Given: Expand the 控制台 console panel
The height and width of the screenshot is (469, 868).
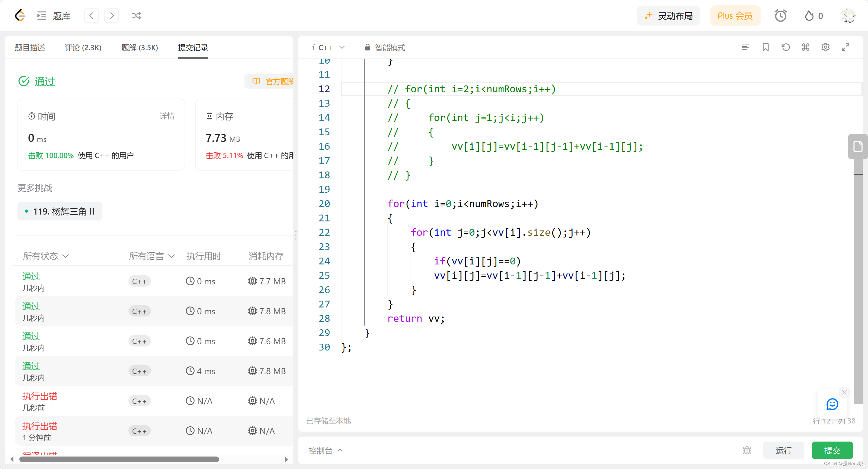Looking at the screenshot, I should coord(325,451).
